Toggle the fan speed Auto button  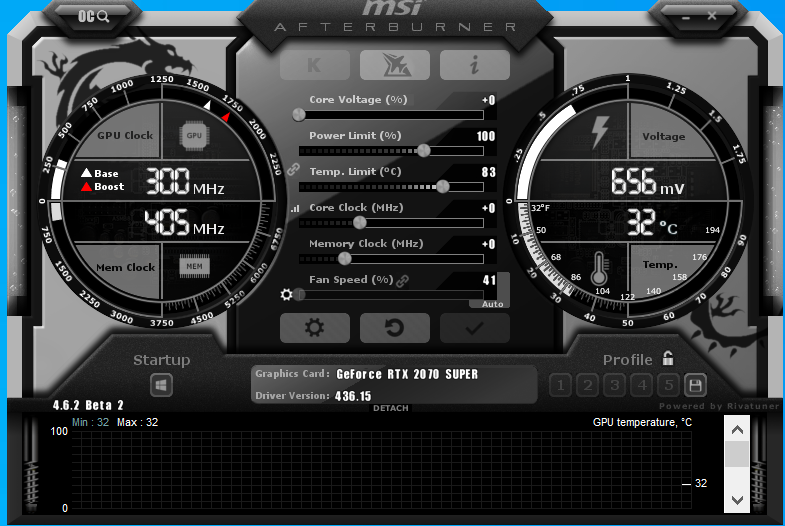[492, 304]
